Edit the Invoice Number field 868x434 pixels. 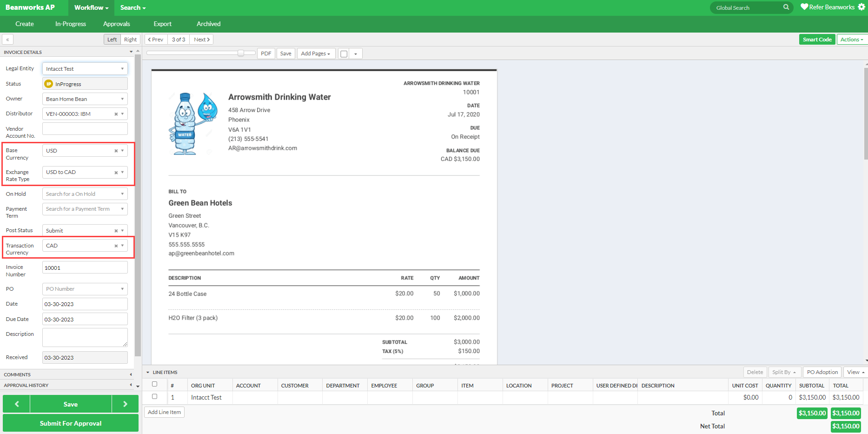pos(85,267)
